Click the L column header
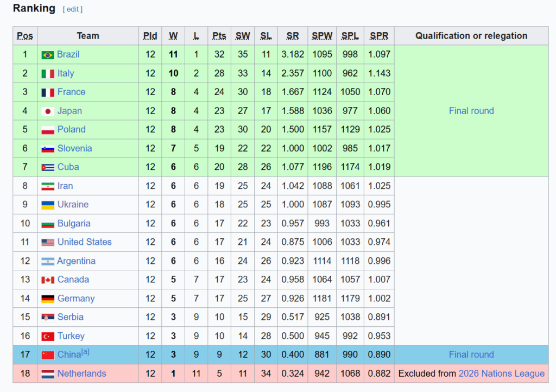Image resolution: width=556 pixels, height=392 pixels. coord(196,36)
